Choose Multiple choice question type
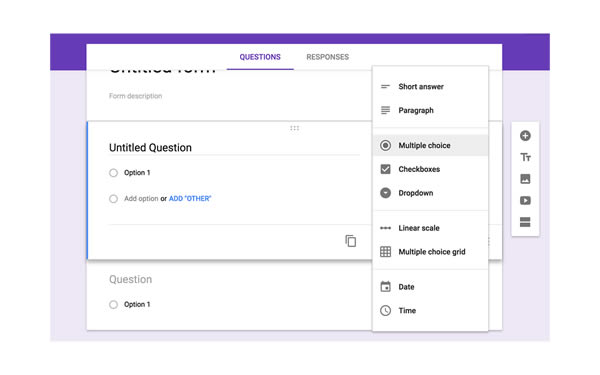The height and width of the screenshot is (375, 600). [x=430, y=145]
